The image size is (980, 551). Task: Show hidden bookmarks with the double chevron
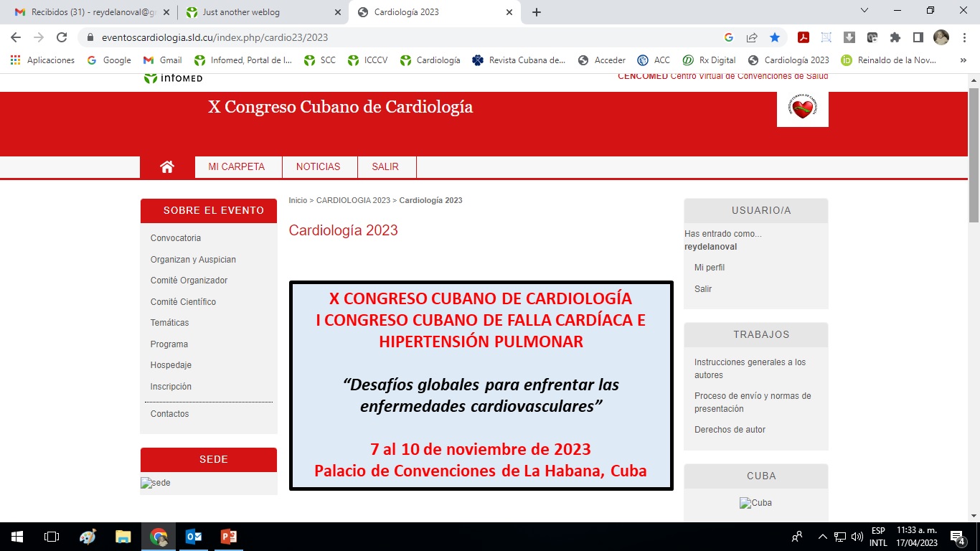tap(963, 60)
